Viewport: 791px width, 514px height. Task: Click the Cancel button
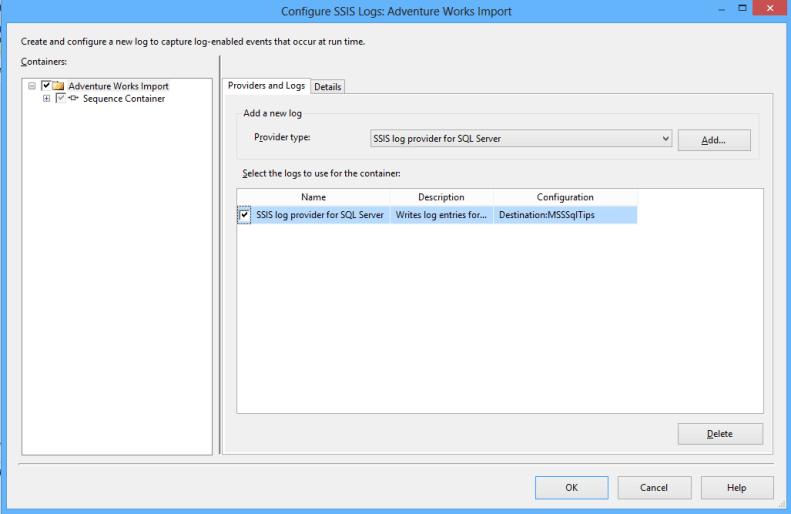654,488
